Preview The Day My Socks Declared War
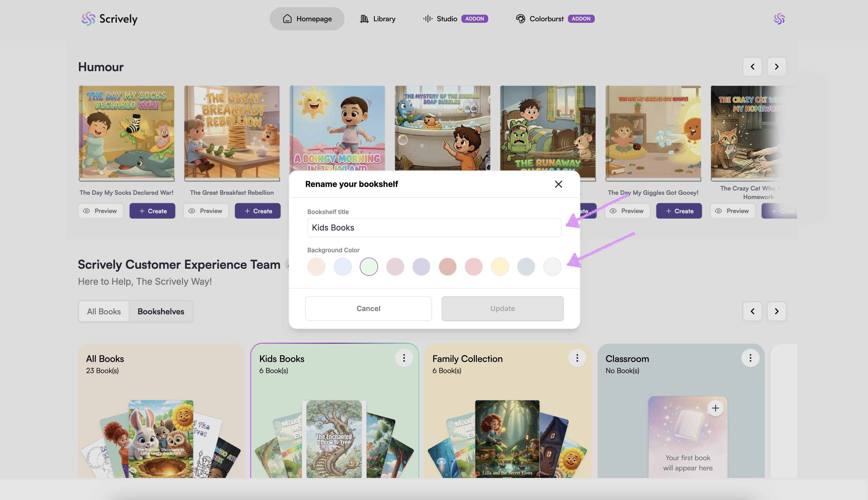The image size is (868, 500). tap(101, 211)
